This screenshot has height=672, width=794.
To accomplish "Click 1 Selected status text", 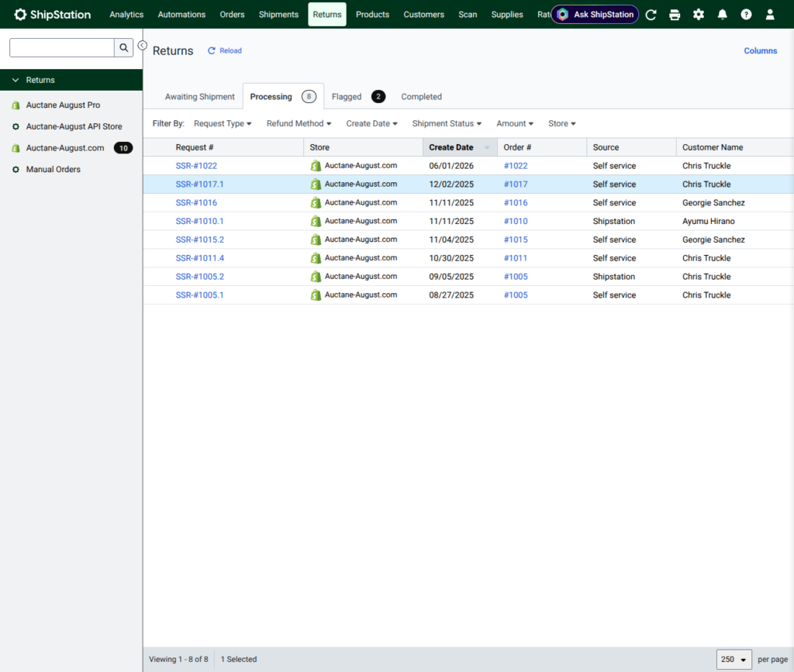I will tap(239, 660).
